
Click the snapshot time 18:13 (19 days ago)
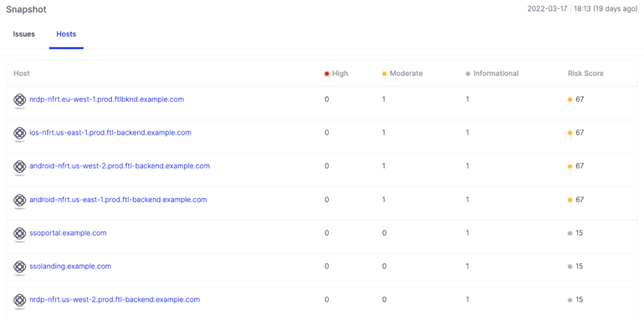click(606, 9)
